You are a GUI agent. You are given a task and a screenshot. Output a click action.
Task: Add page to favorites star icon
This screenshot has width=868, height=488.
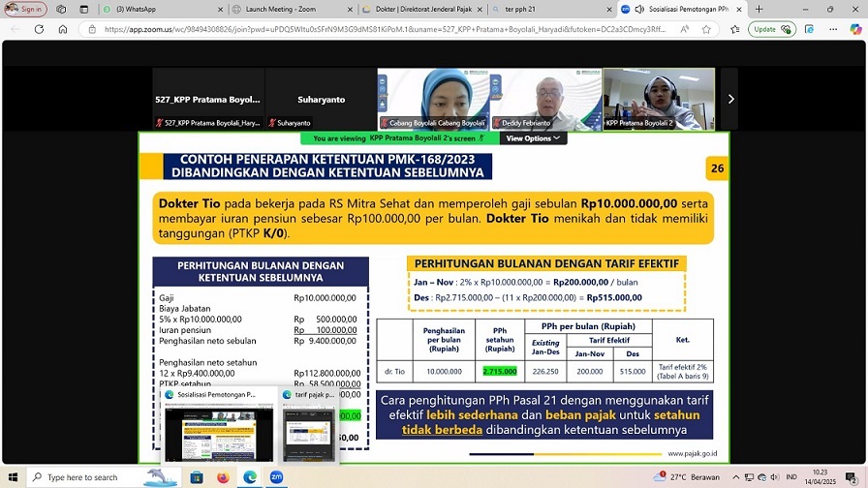(x=707, y=29)
